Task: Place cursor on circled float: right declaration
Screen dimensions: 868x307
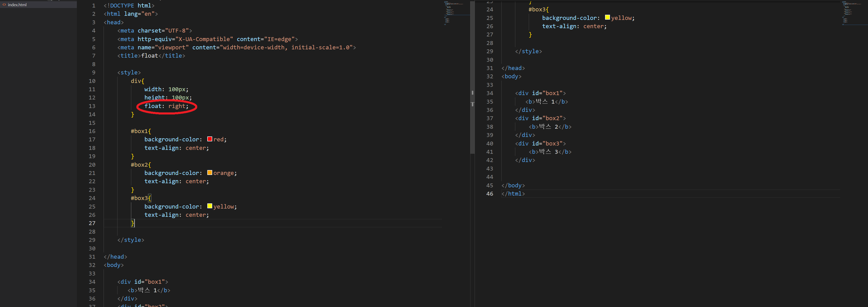Action: click(x=166, y=106)
